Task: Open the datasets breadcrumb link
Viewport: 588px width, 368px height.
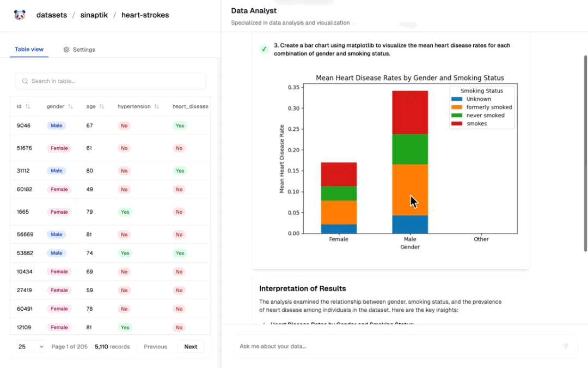Action: (52, 15)
